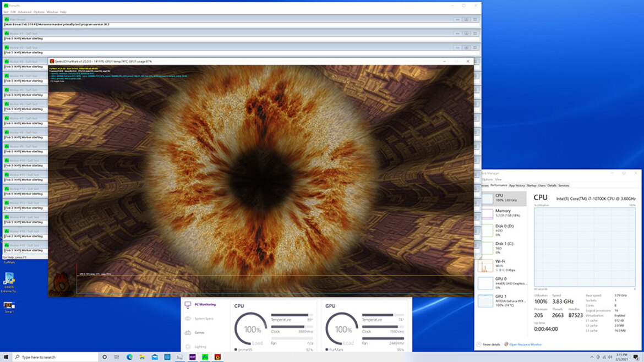Click the CPU utilization graph in Task Manager
Image resolution: width=644 pixels, height=362 pixels.
(585, 247)
